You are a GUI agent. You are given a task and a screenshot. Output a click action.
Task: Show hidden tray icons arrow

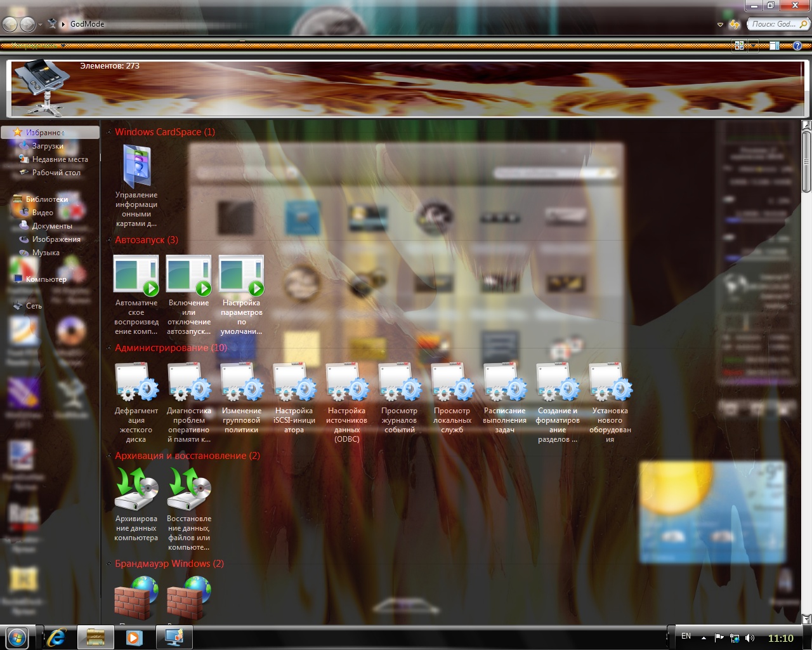(704, 638)
